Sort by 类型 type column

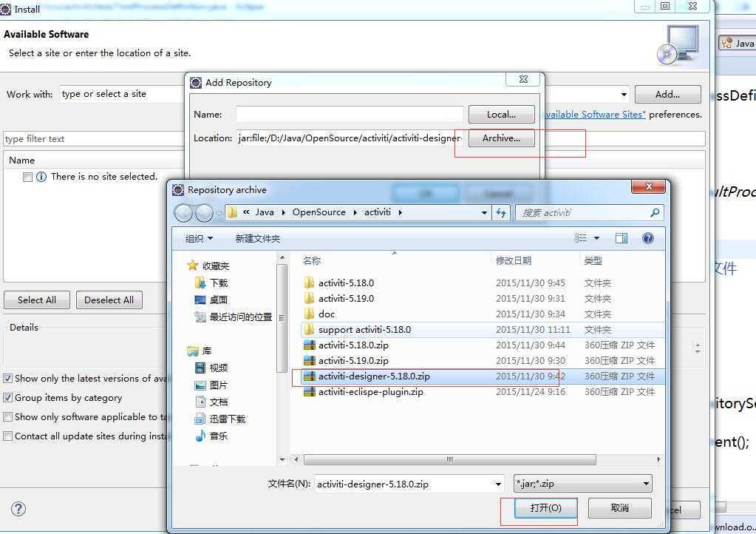pos(593,260)
